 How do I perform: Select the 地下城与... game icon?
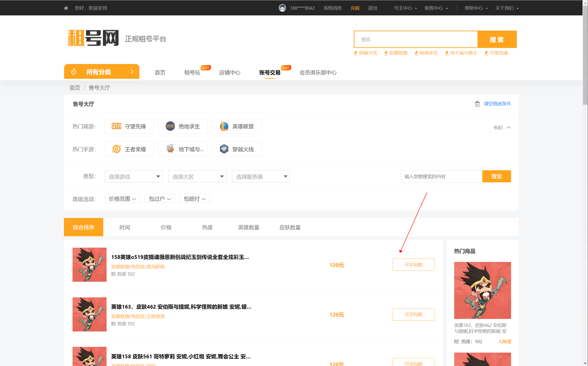(x=170, y=149)
